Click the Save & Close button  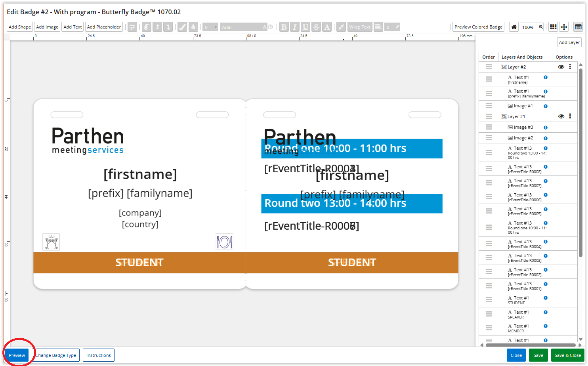click(567, 355)
